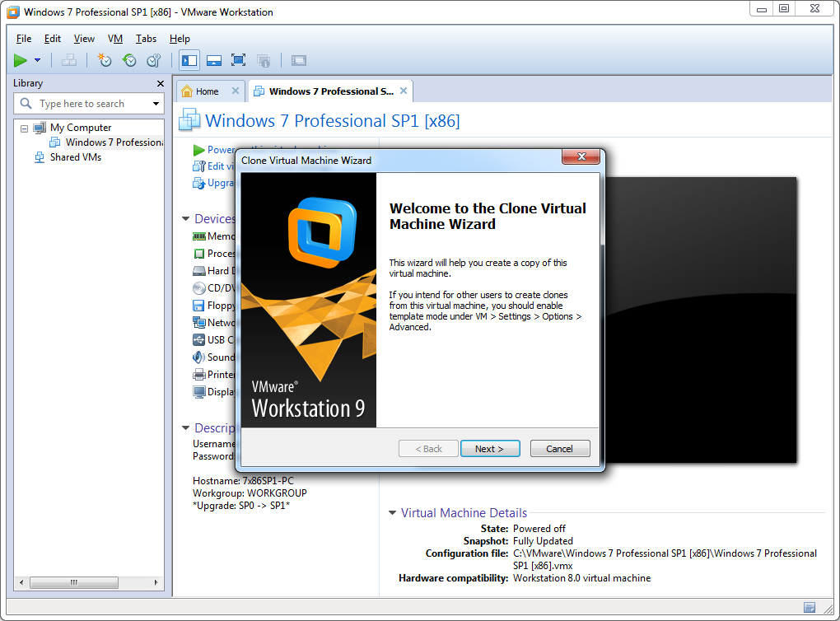This screenshot has height=621, width=840.
Task: Close the Library panel
Action: pos(161,83)
